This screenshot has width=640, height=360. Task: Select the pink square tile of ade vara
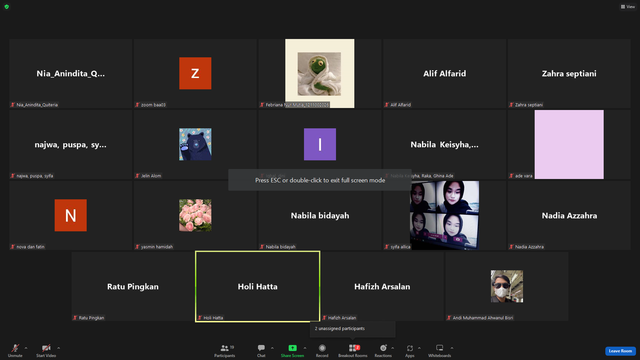pos(569,144)
